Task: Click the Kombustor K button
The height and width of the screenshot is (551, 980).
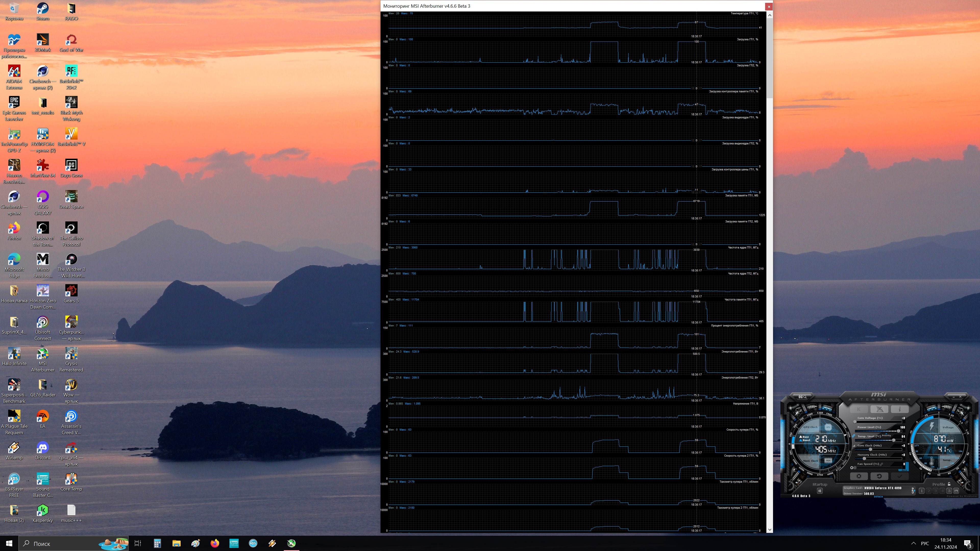Action: click(859, 409)
